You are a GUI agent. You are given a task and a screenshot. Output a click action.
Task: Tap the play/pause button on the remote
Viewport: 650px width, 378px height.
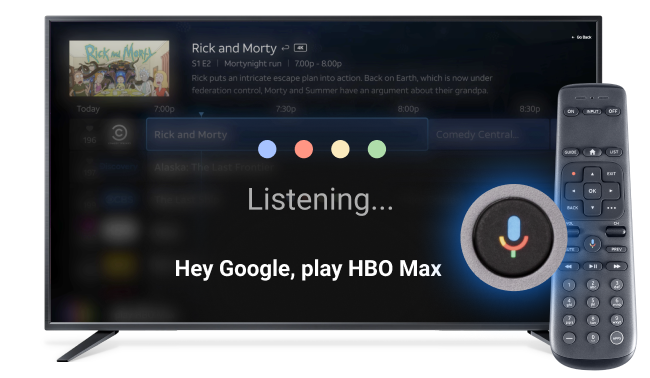(593, 266)
